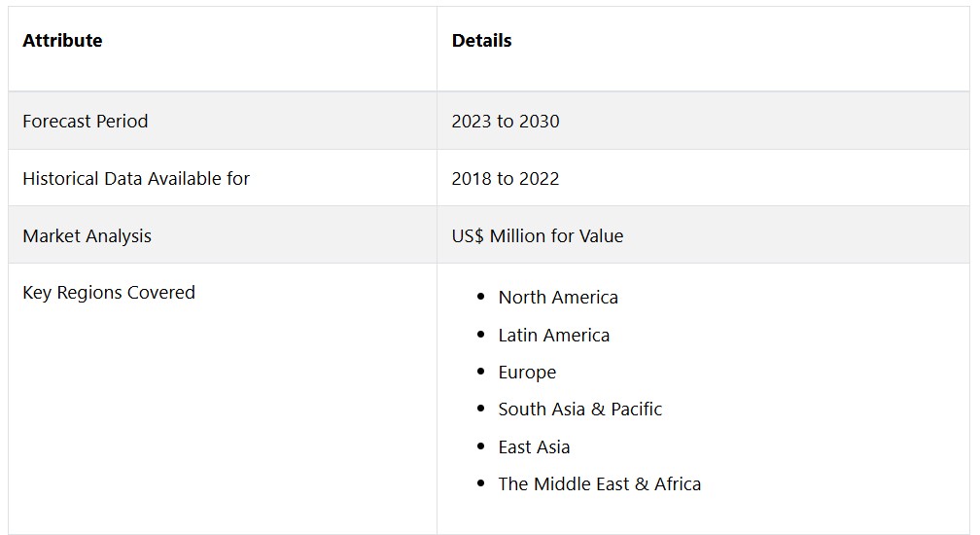
Task: Click the bullet point beside Europe
Action: coord(480,373)
